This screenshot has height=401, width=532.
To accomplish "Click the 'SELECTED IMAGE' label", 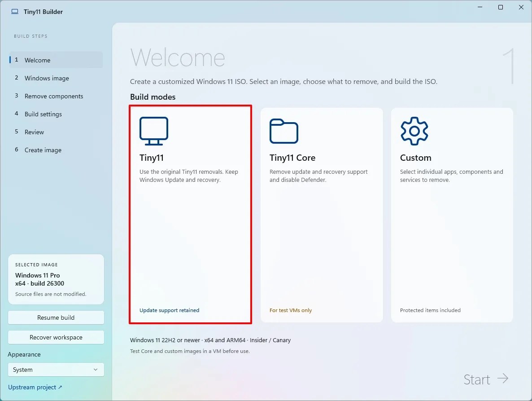I will point(36,264).
